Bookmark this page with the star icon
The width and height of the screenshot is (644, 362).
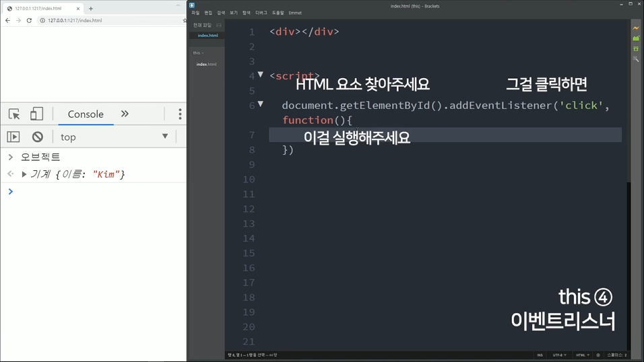185,20
